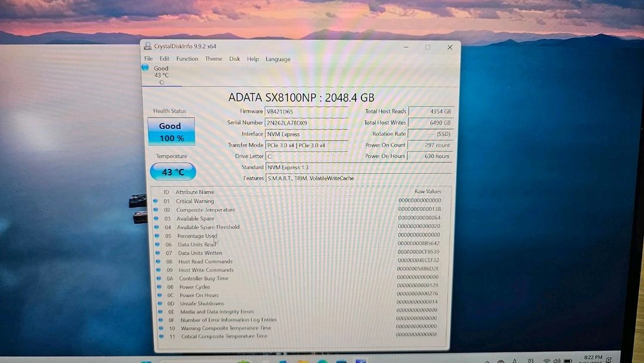Click the Power On Count value 297 count
Viewport: 644px width, 363px height.
[x=430, y=145]
